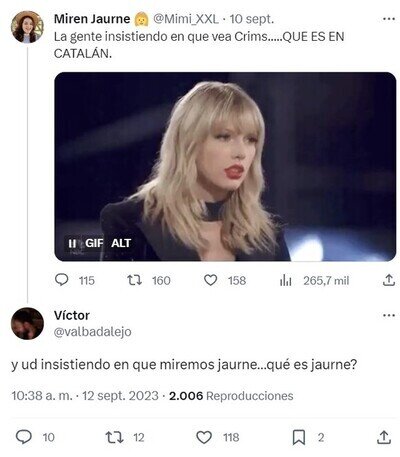Viewport: 400px width, 457px height.
Task: Open Víctor's profile avatar
Action: [x=27, y=323]
